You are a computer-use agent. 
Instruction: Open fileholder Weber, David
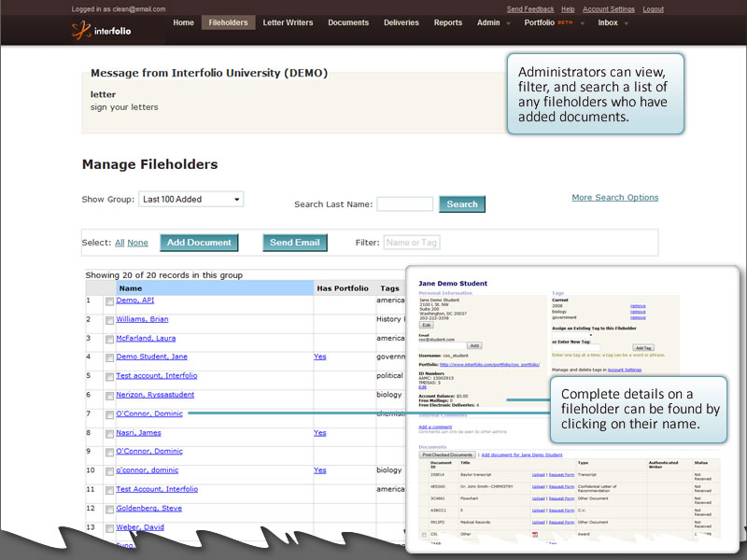(140, 527)
